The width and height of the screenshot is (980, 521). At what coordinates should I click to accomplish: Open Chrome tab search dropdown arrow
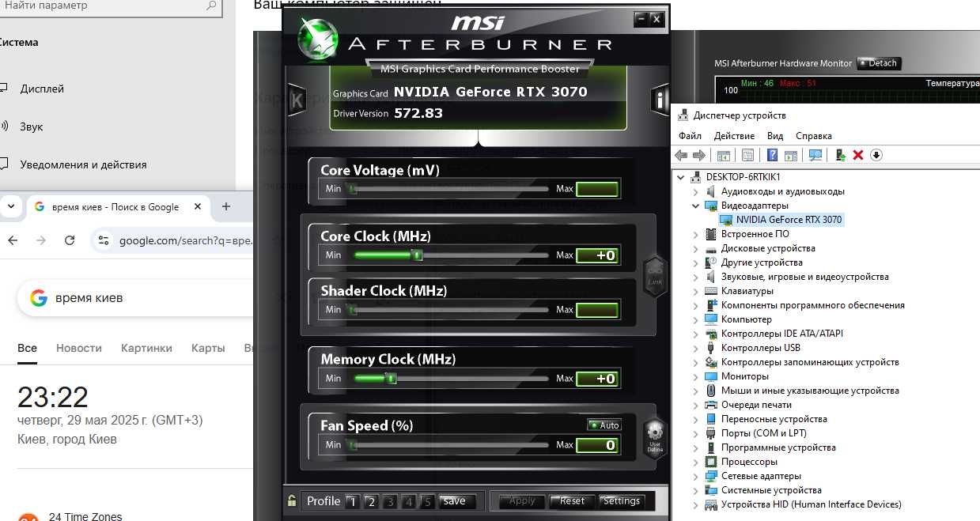[10, 206]
